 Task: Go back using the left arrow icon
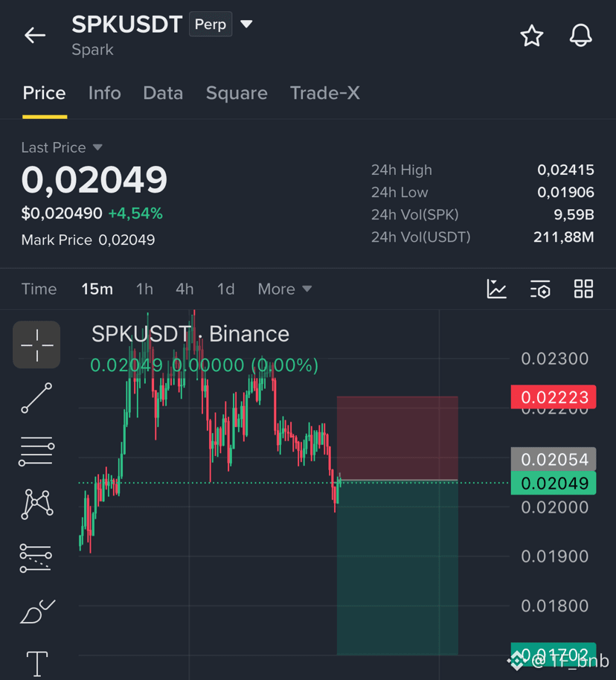(35, 35)
